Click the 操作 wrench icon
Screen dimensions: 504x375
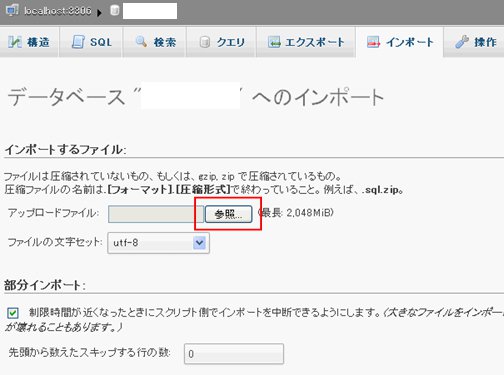pyautogui.click(x=462, y=42)
